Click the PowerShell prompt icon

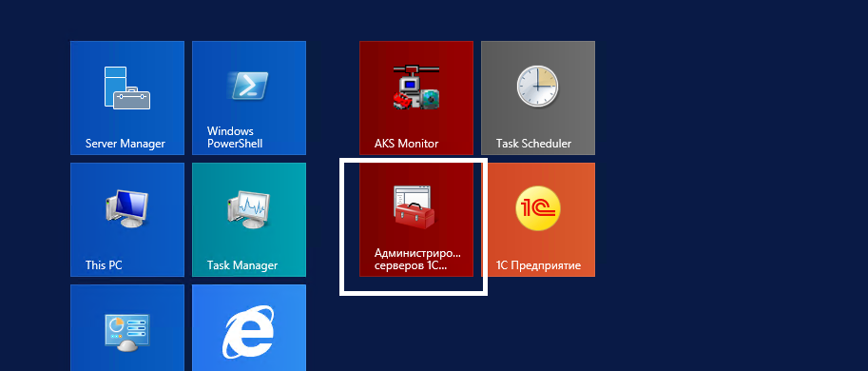(x=249, y=86)
